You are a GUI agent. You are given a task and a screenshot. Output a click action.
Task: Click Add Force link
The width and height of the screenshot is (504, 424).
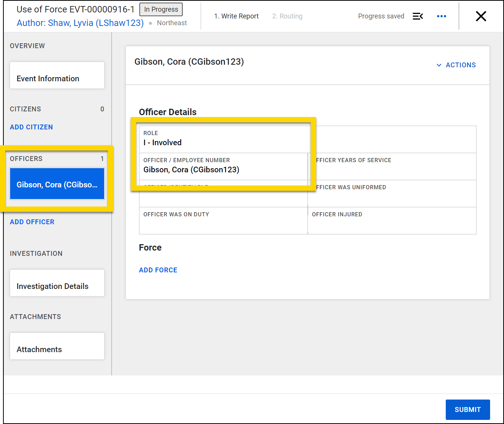[158, 270]
